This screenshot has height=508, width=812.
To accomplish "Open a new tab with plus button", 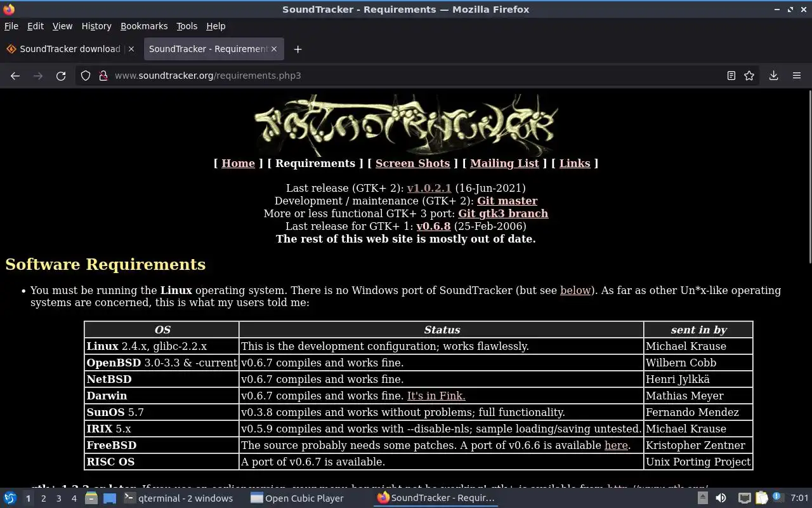I will tap(298, 49).
